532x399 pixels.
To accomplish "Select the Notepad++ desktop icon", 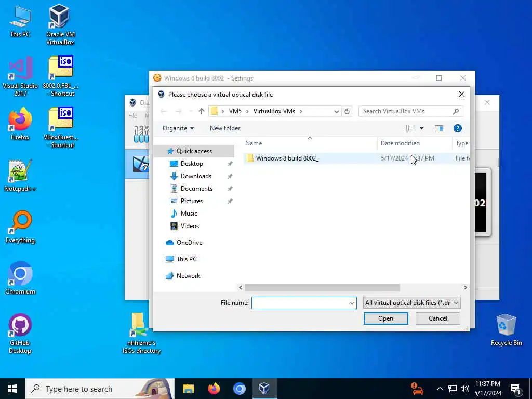I will [x=20, y=176].
